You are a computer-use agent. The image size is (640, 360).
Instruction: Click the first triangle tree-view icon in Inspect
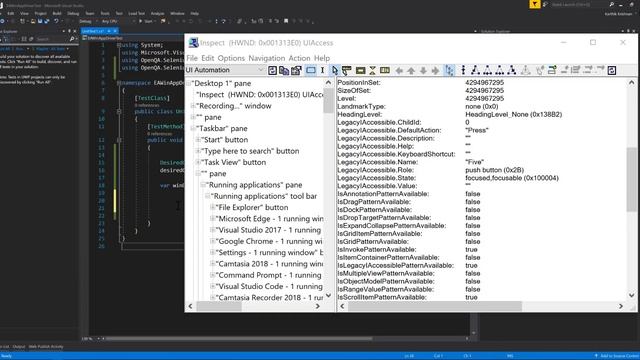(x=475, y=70)
